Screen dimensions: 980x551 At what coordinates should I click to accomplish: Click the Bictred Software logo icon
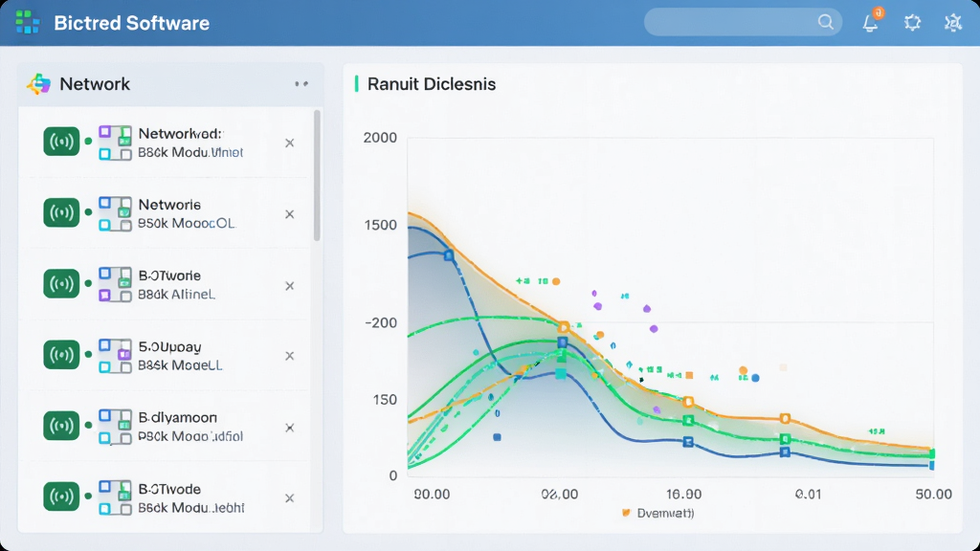pyautogui.click(x=28, y=23)
